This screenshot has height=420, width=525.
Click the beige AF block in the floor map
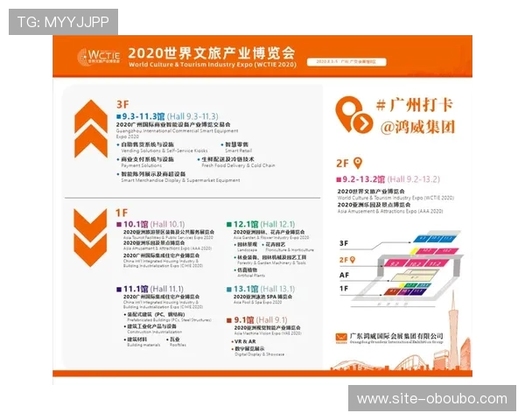(414, 276)
